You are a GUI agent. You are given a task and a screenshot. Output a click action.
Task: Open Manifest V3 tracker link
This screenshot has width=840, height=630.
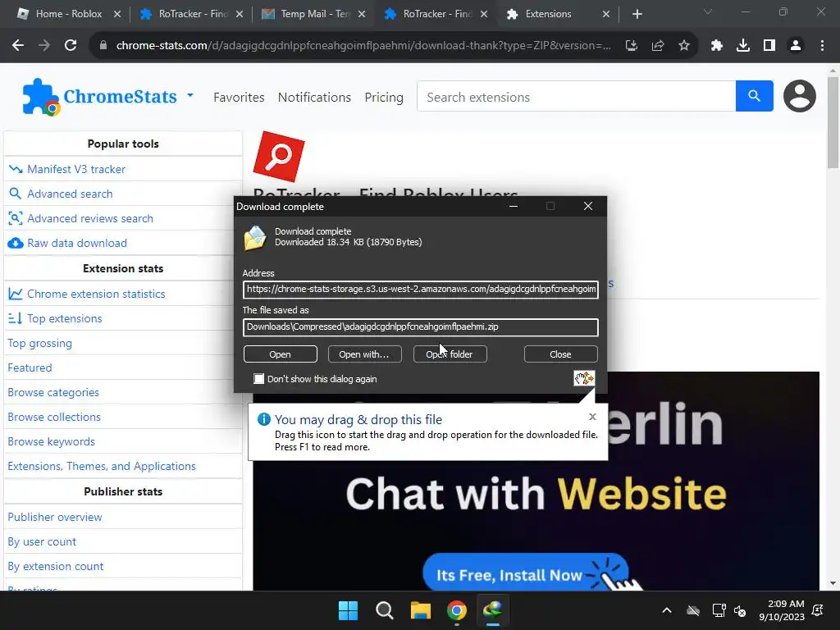pos(76,169)
